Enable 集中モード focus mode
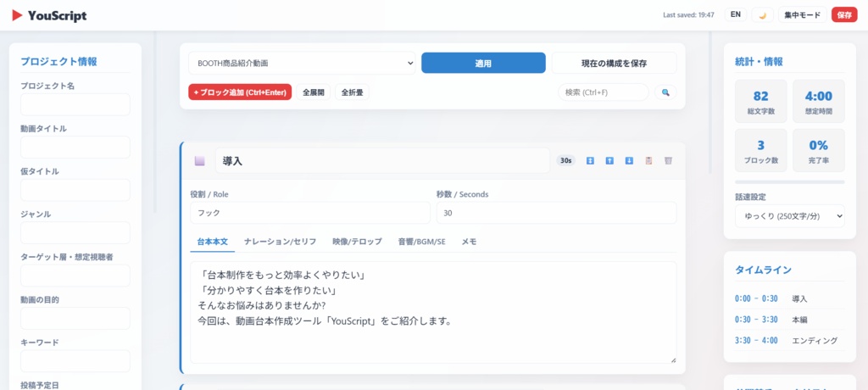868x390 pixels. 802,15
